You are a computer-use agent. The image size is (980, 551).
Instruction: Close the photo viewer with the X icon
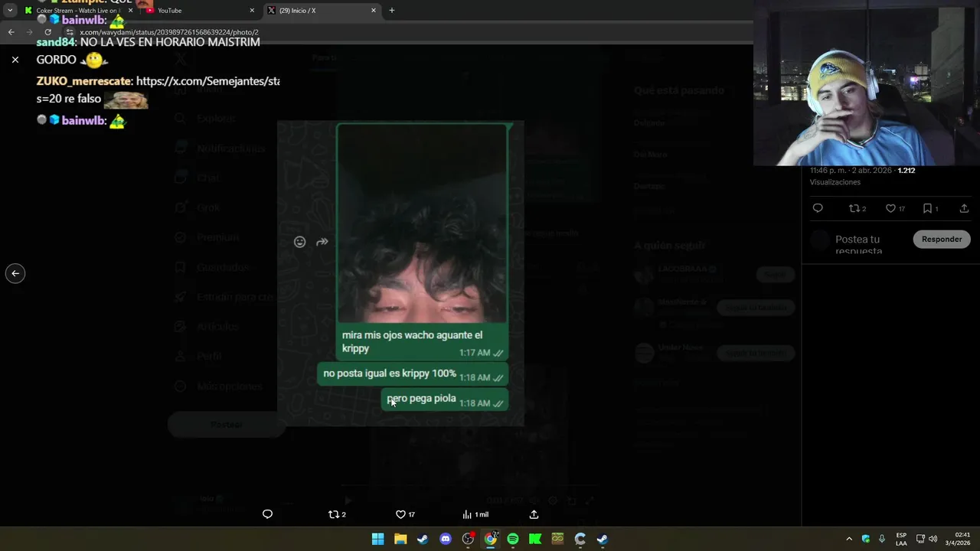(x=15, y=59)
